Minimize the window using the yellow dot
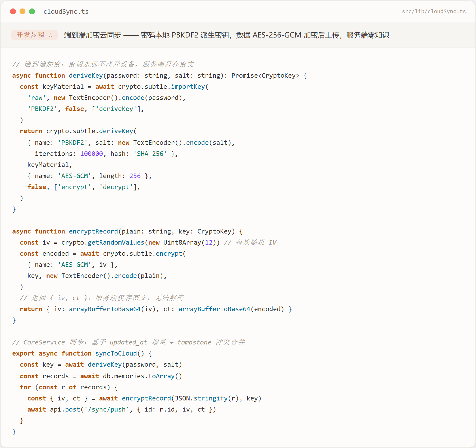Screen dimensions: 476x448 22,11
